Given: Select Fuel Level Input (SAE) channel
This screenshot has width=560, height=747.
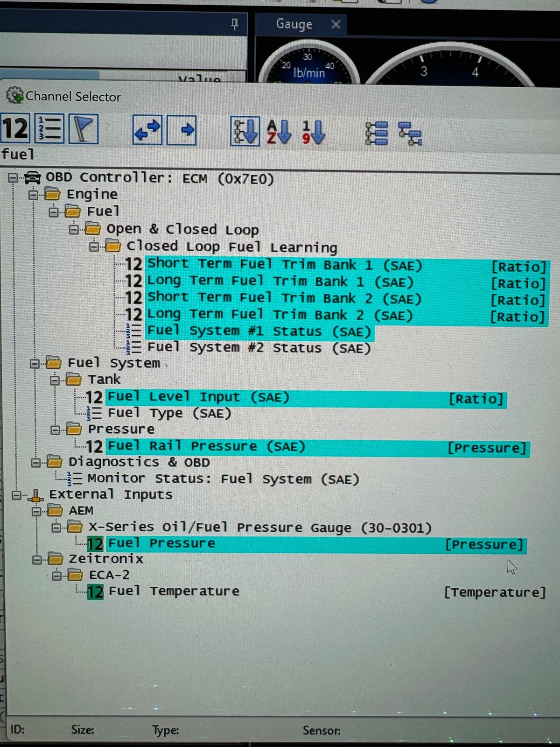Looking at the screenshot, I should [306, 398].
